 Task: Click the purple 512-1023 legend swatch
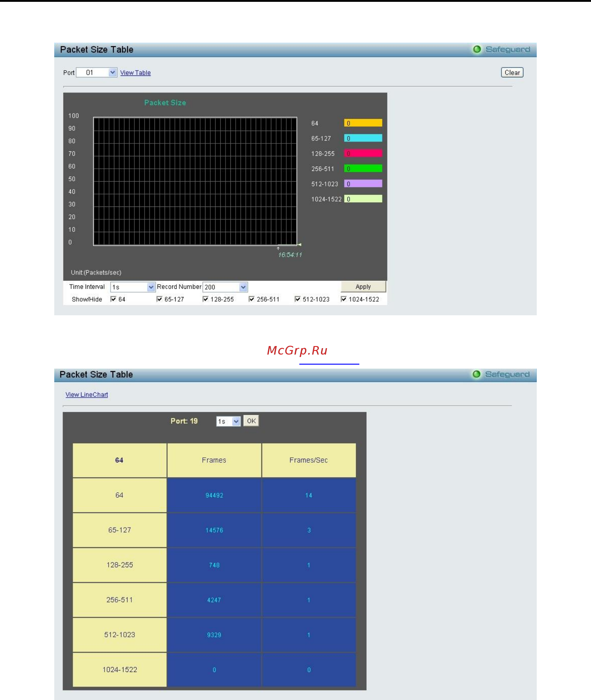tap(363, 183)
